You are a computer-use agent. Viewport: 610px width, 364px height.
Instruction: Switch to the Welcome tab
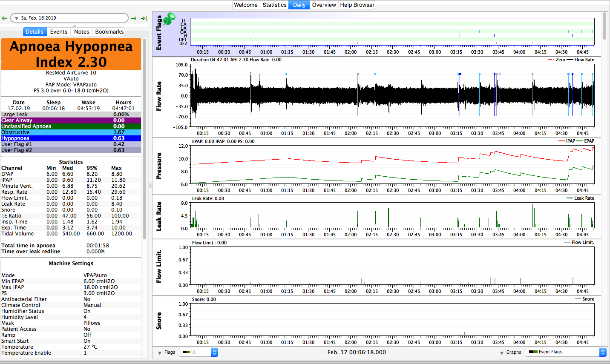pyautogui.click(x=246, y=5)
